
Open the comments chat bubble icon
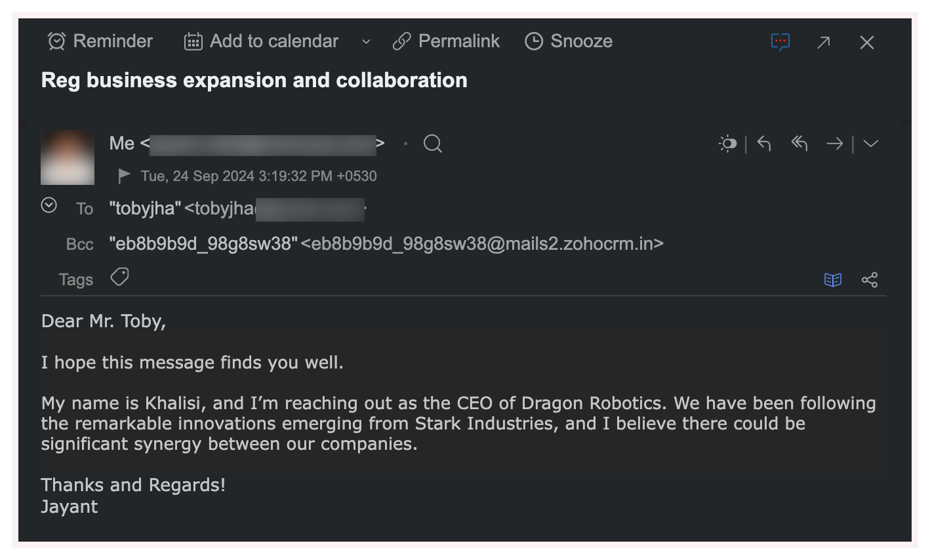(x=780, y=42)
